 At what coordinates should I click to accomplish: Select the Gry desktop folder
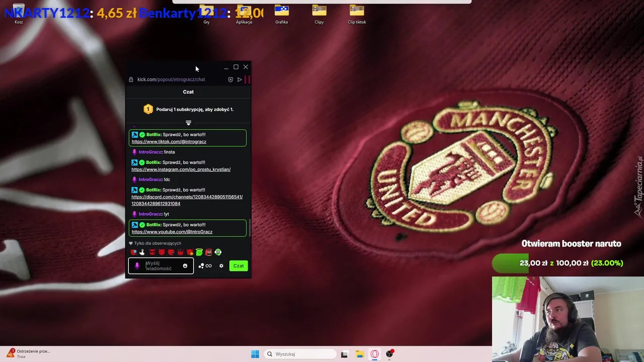click(206, 14)
